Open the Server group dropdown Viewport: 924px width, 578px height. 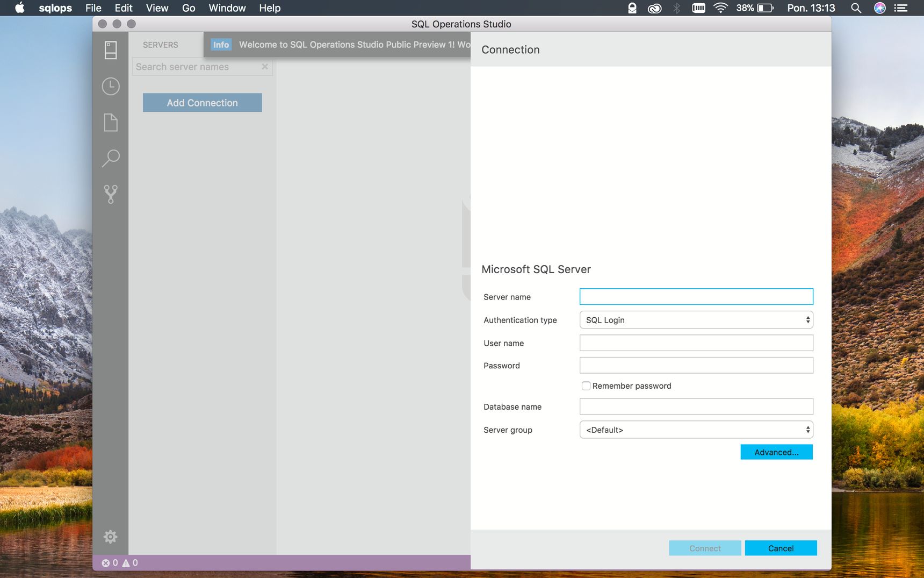coord(696,430)
